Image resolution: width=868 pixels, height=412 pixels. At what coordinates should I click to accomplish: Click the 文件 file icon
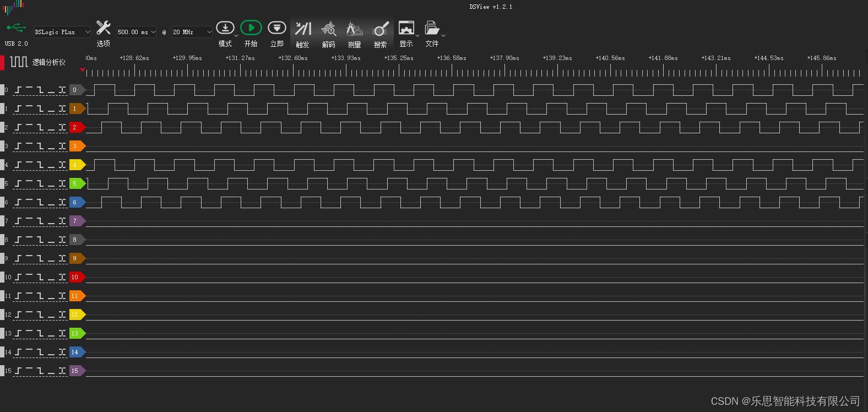pos(432,28)
